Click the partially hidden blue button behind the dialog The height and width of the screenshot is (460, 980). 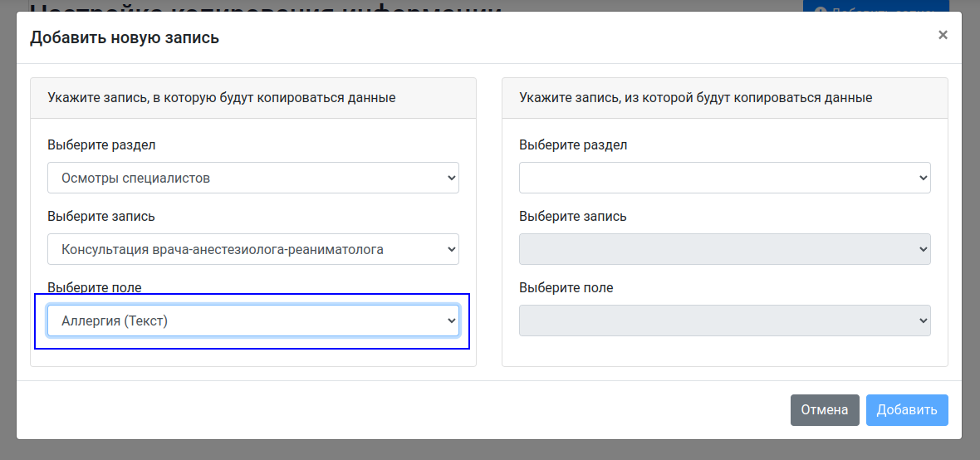(x=875, y=6)
